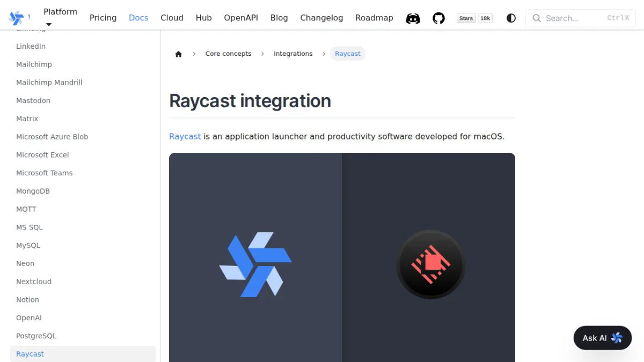Open the Ask AI button
This screenshot has height=362, width=644.
click(x=603, y=338)
